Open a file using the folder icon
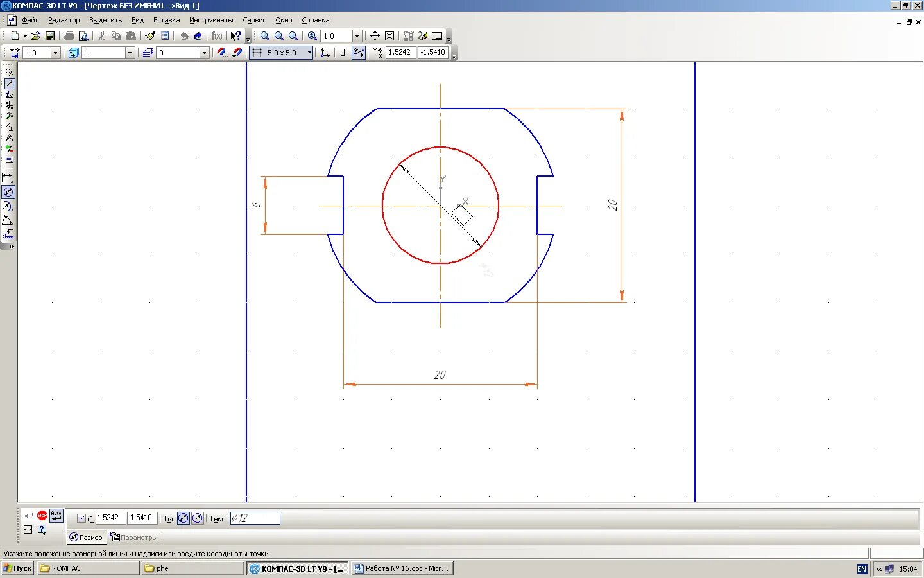 tap(36, 36)
